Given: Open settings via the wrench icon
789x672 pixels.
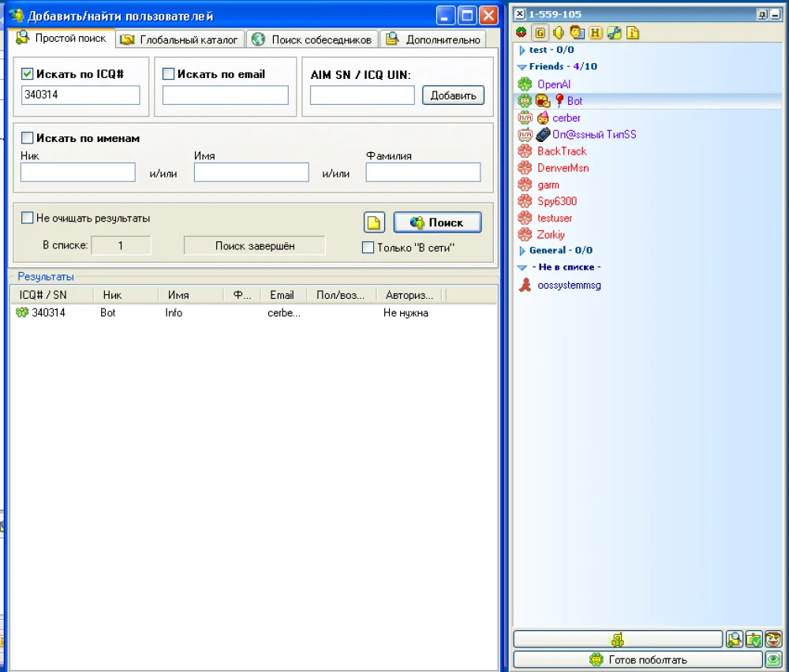Looking at the screenshot, I should [x=614, y=33].
